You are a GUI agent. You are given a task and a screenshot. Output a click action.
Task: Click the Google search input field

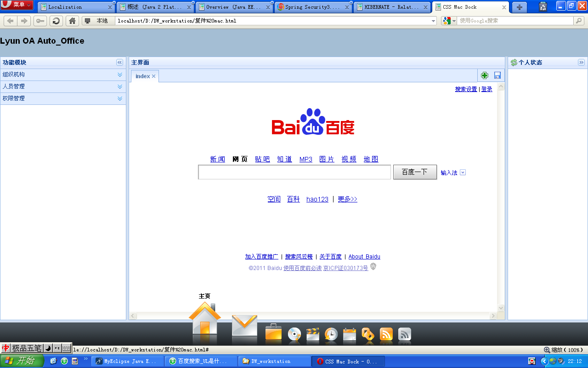[515, 21]
